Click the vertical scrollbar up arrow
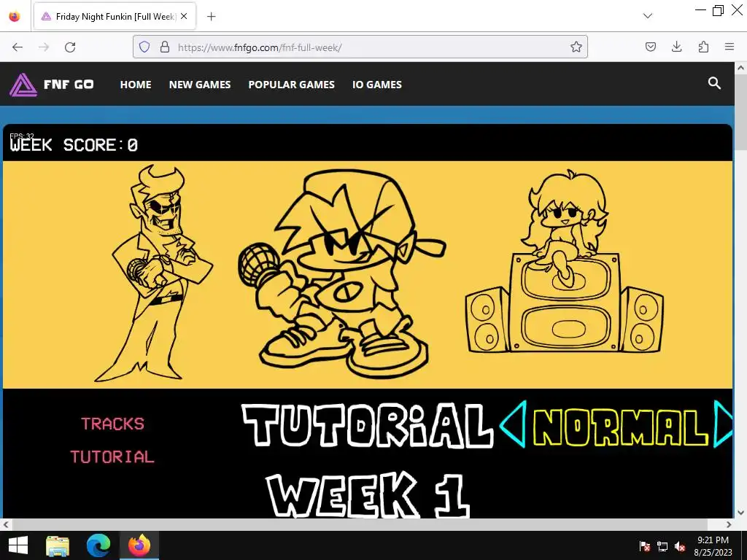The image size is (747, 560). pos(741,68)
